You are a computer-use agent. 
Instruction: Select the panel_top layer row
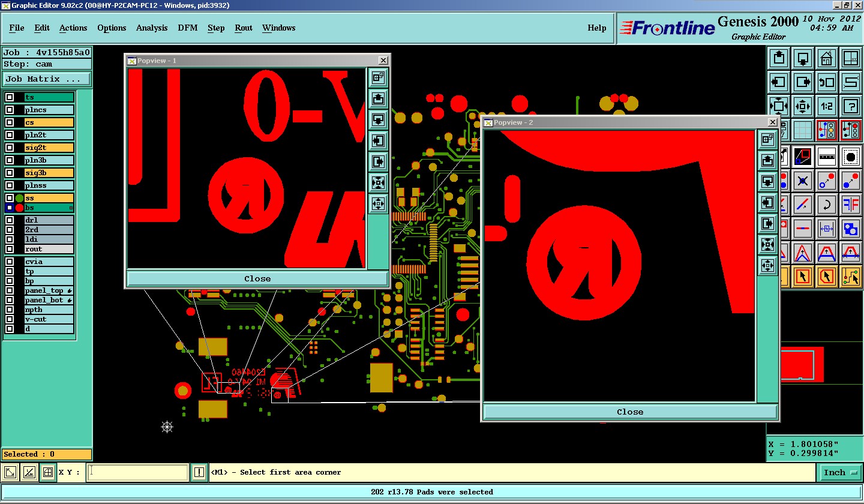tap(49, 290)
